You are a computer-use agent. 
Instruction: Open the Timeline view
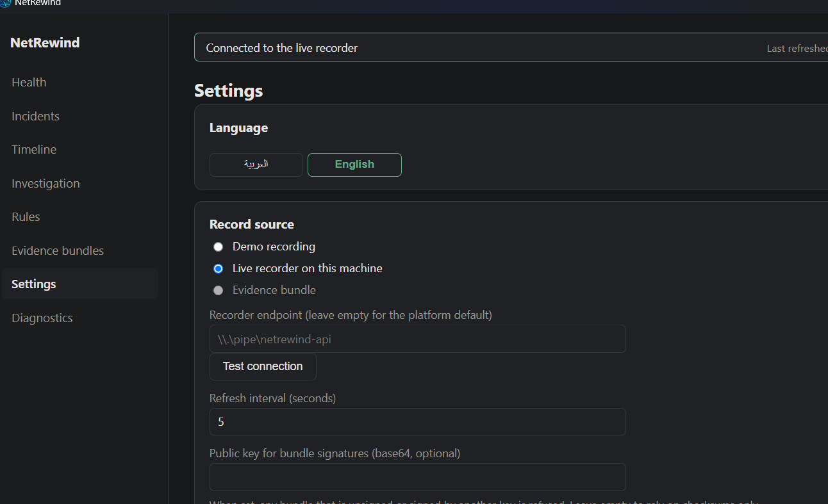pos(34,149)
